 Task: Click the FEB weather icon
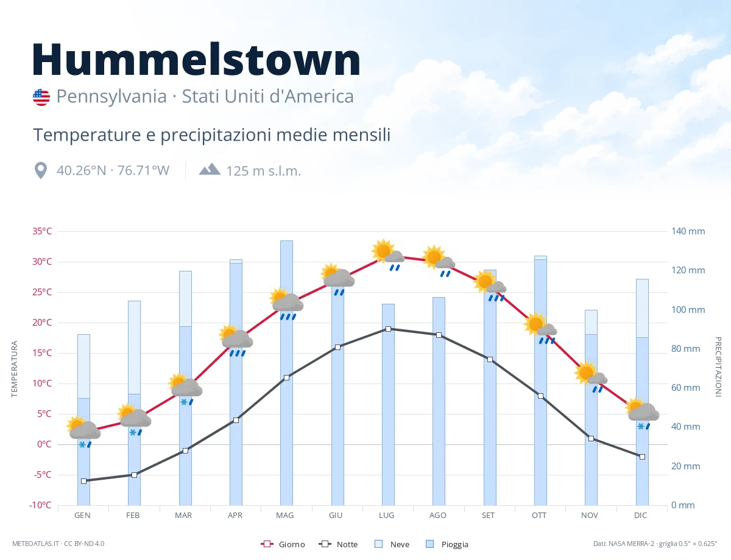(x=134, y=421)
